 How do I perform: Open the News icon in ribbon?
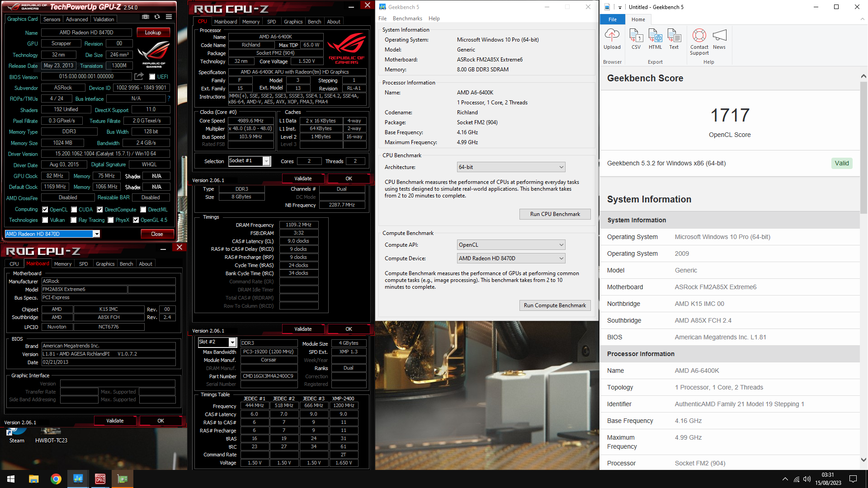[719, 39]
